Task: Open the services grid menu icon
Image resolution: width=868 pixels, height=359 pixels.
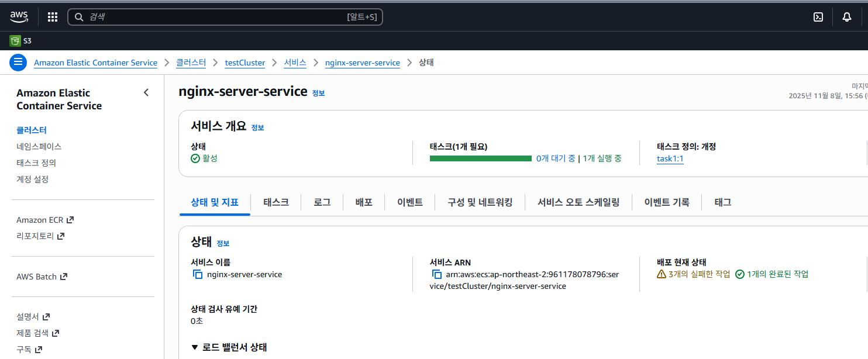Action: (53, 17)
